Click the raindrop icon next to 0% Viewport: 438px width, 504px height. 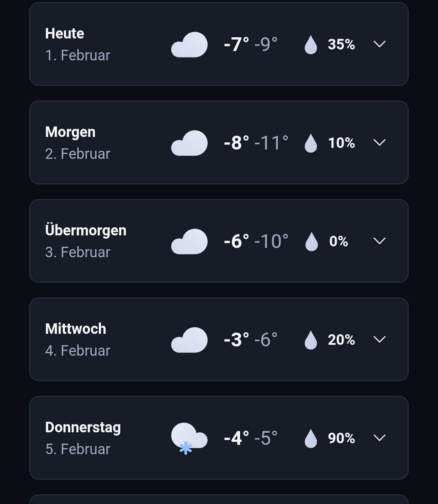[x=311, y=241]
